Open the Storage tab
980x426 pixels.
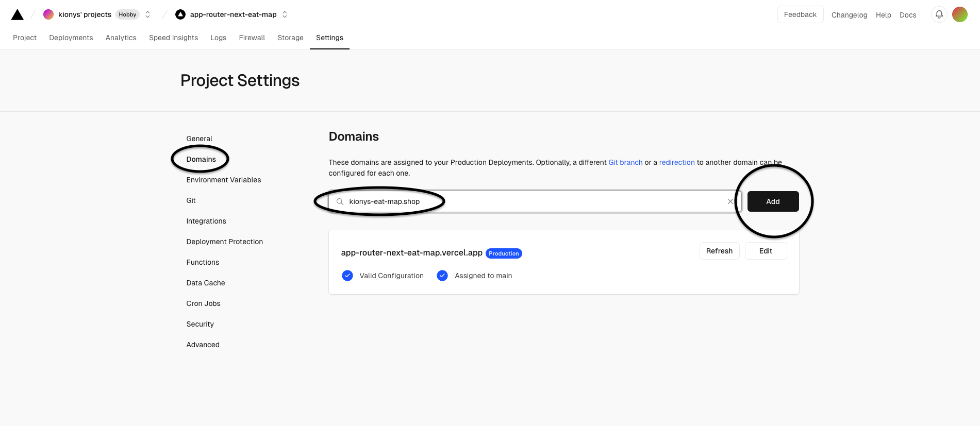291,38
